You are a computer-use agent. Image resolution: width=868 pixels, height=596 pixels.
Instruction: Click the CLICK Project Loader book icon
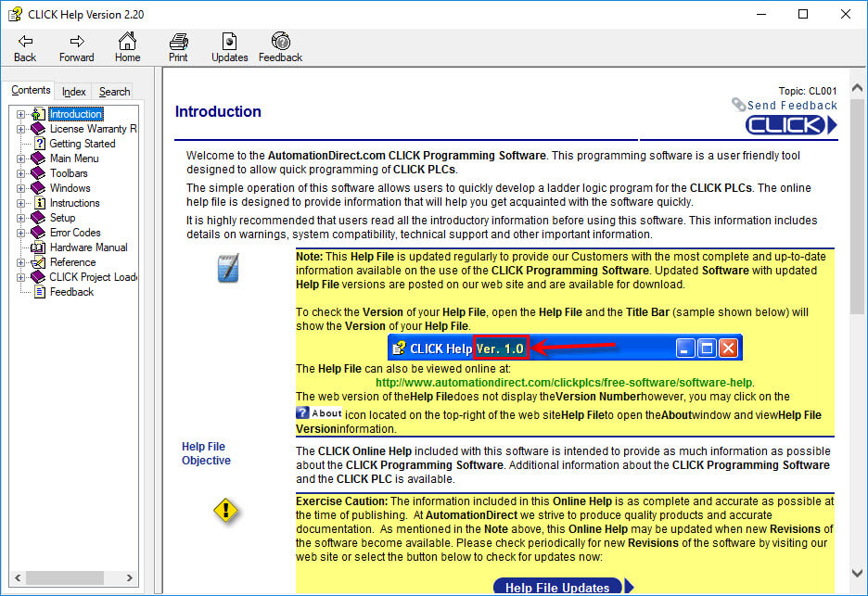coord(38,277)
